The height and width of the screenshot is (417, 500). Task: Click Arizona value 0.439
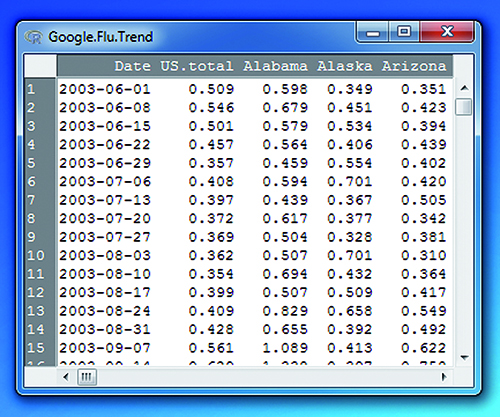tap(424, 144)
